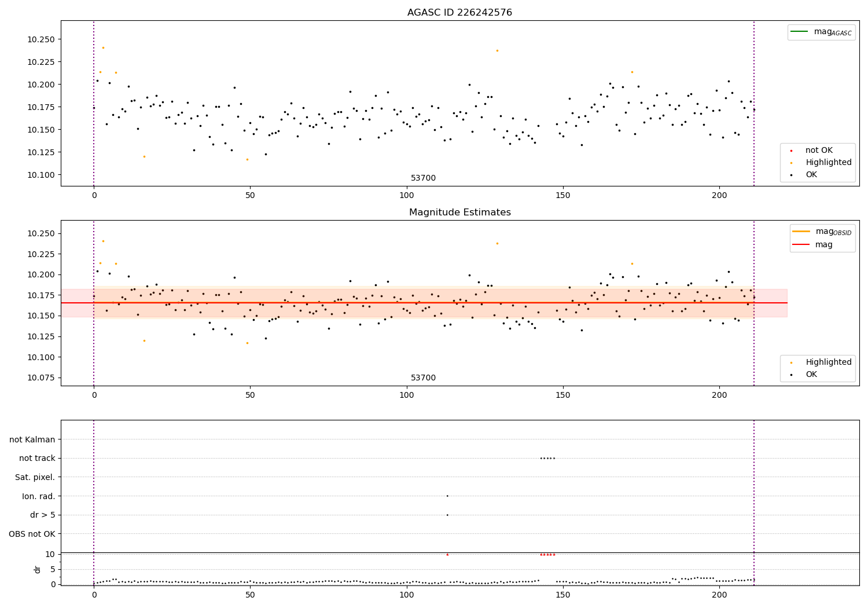
Task: Click the 10.125 tick in Magnitude Estimates plot
Action: coord(41,337)
